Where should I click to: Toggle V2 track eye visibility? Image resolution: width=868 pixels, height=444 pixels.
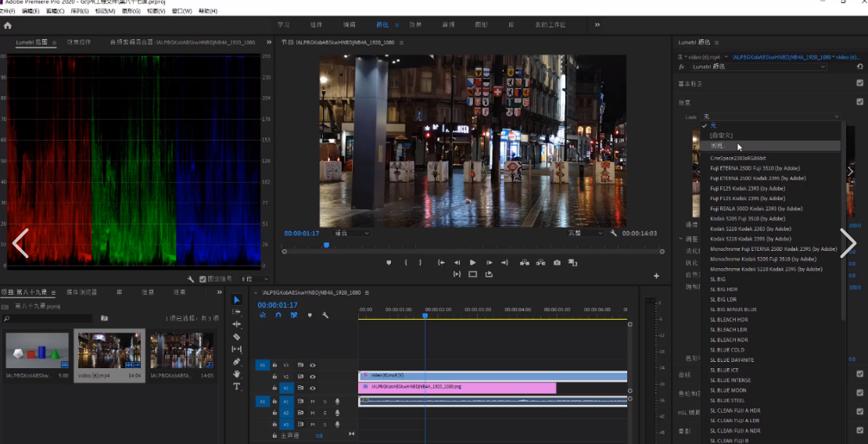coord(312,377)
